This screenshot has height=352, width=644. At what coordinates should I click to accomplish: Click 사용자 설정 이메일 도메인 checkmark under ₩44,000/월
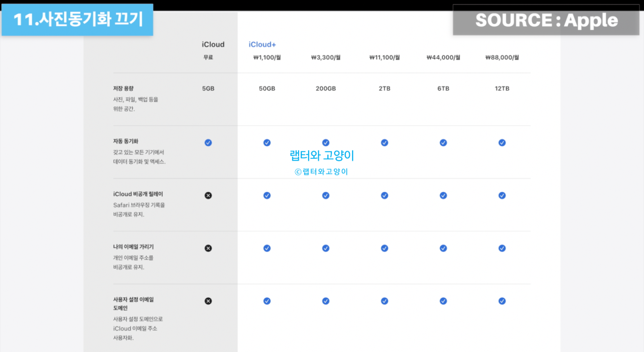443,301
